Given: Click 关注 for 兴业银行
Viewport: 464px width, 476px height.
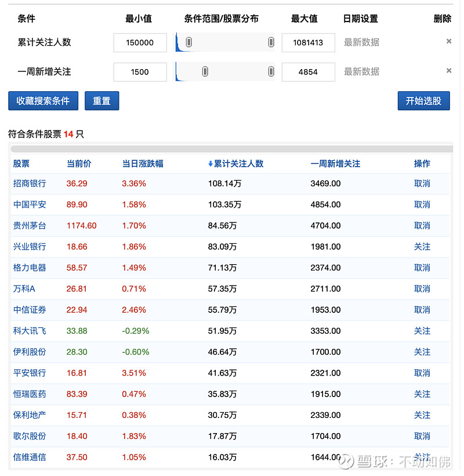Looking at the screenshot, I should point(422,247).
